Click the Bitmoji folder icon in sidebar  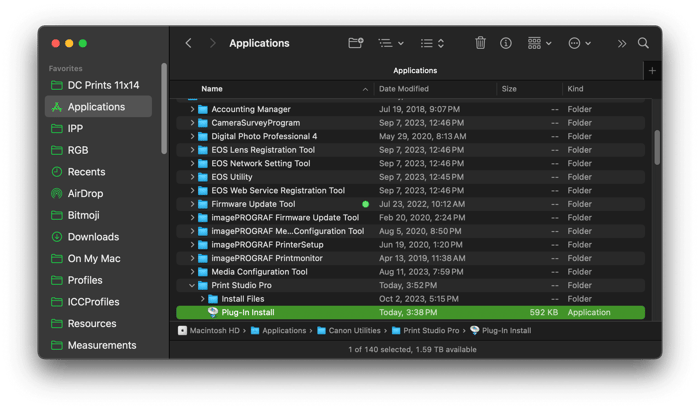(57, 215)
